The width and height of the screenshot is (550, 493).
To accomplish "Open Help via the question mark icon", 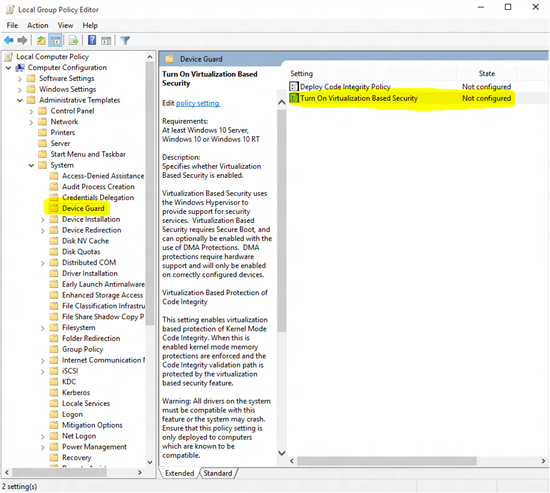I will point(92,40).
